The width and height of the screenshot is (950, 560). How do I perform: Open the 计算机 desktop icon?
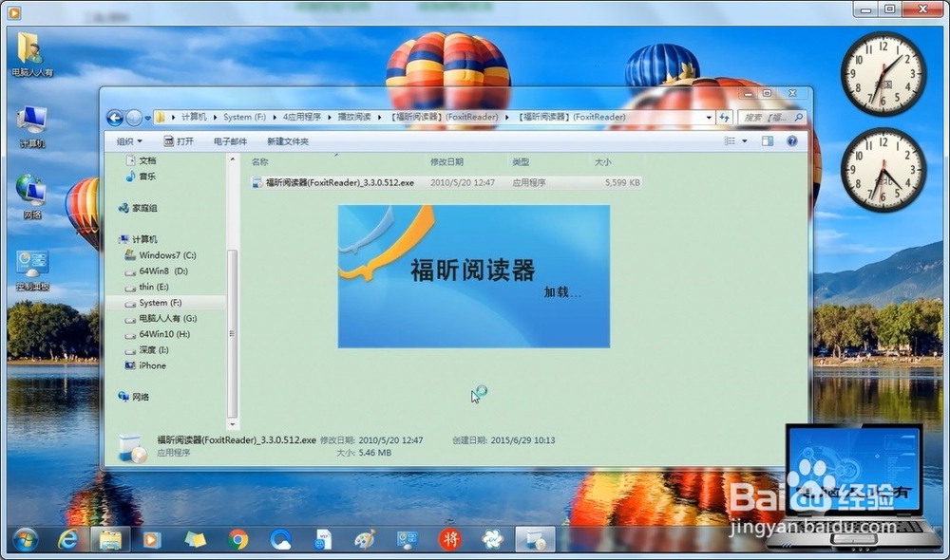31,126
